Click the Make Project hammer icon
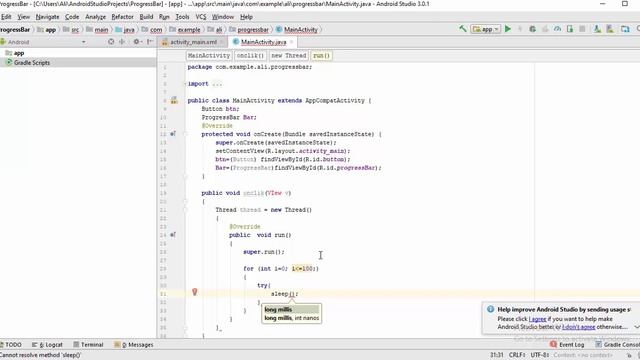 tap(462, 29)
